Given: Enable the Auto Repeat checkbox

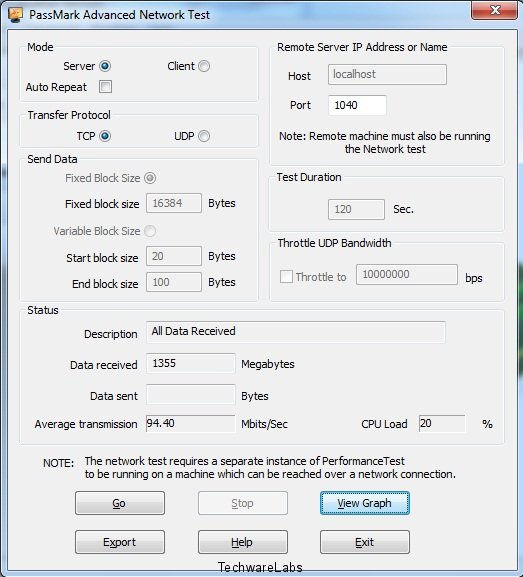Looking at the screenshot, I should point(105,87).
